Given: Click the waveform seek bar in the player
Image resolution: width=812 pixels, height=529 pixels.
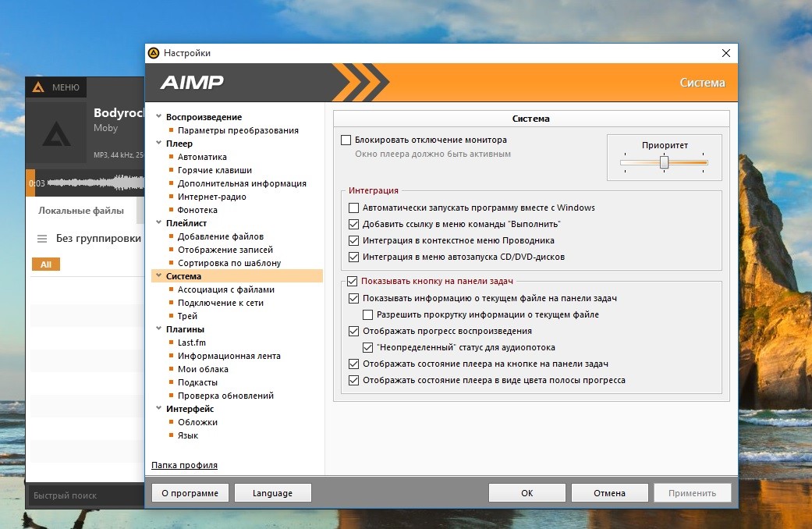Looking at the screenshot, I should tap(85, 183).
